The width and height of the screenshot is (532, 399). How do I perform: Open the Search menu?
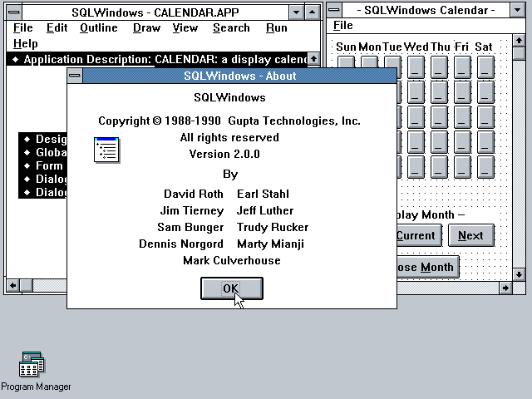point(231,27)
